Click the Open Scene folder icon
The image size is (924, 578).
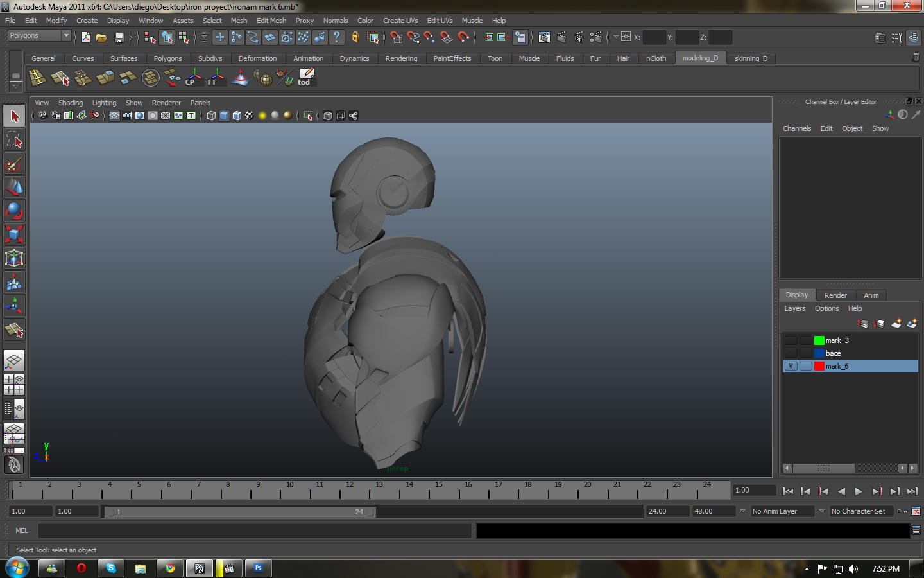click(x=101, y=37)
